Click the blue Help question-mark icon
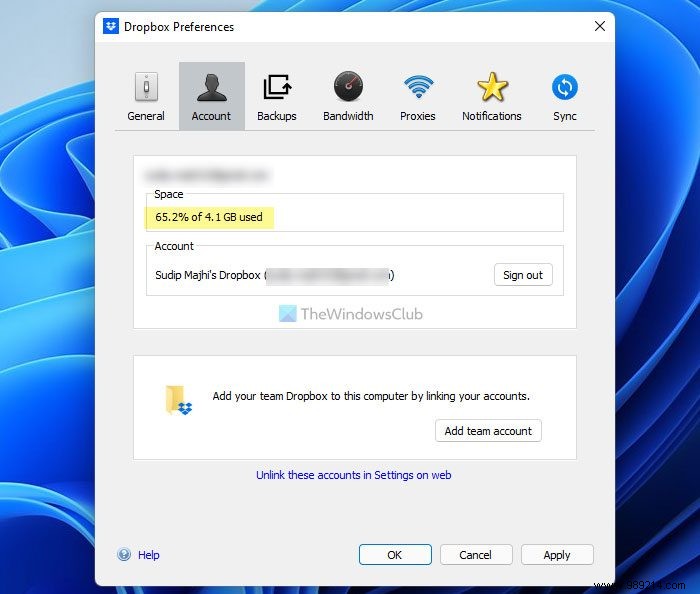Viewport: 700px width, 594px height. coord(124,554)
